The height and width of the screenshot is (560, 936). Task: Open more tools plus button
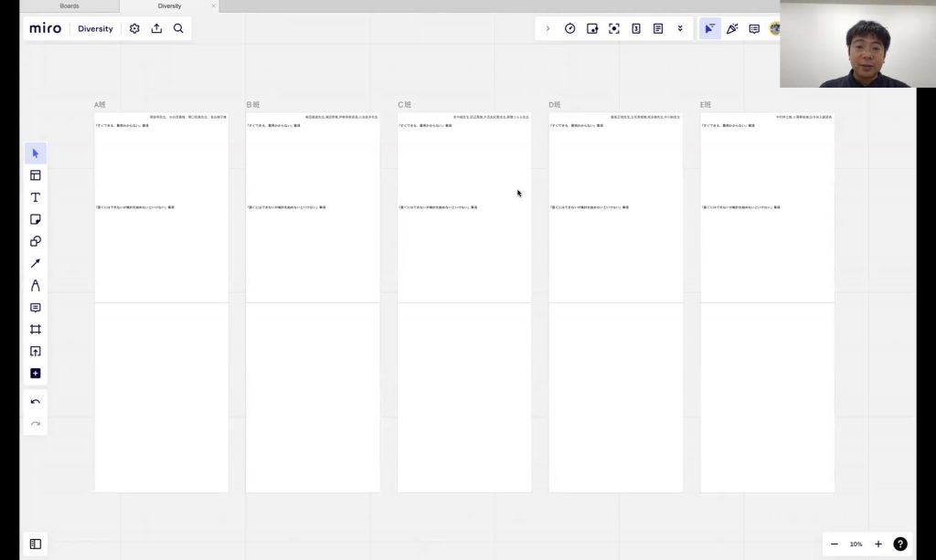36,373
